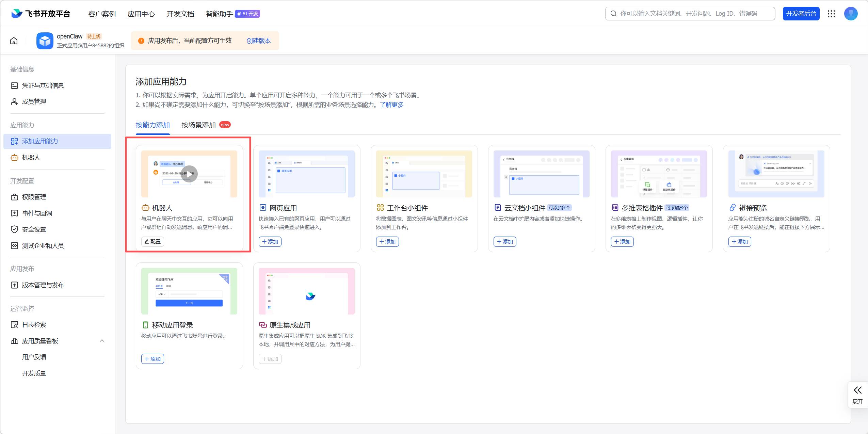868x434 pixels.
Task: Click 配置 on the 机器人 card
Action: 152,242
